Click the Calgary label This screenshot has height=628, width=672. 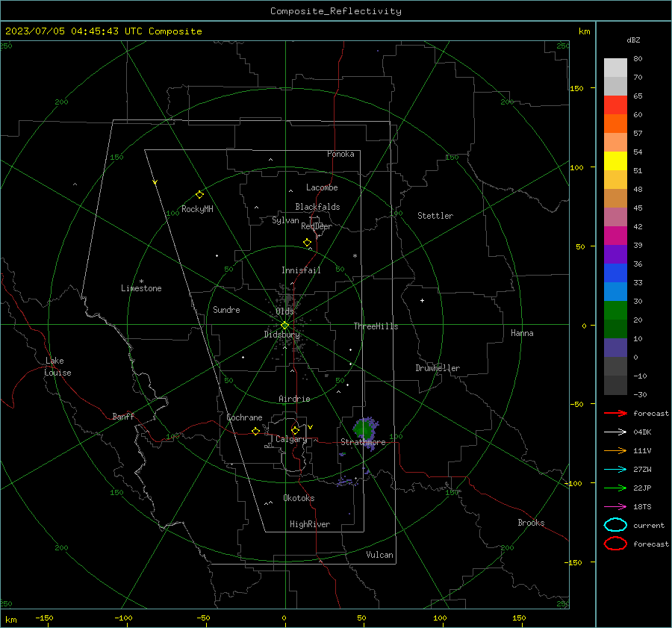point(291,439)
